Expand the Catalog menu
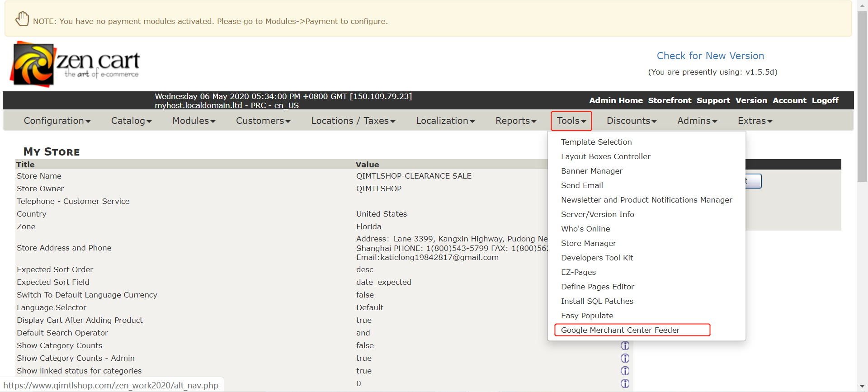The height and width of the screenshot is (392, 868). [131, 121]
